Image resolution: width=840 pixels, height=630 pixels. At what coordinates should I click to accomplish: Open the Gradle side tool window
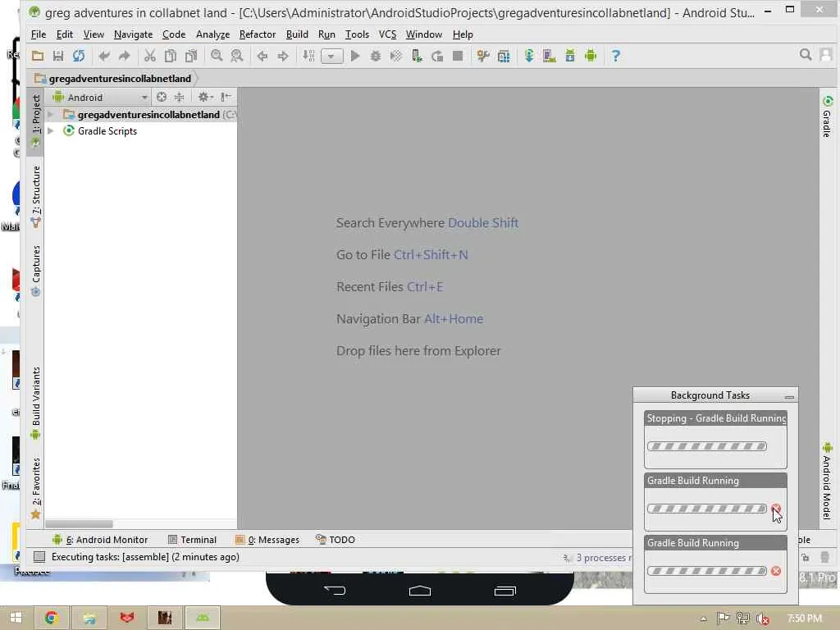pos(827,116)
